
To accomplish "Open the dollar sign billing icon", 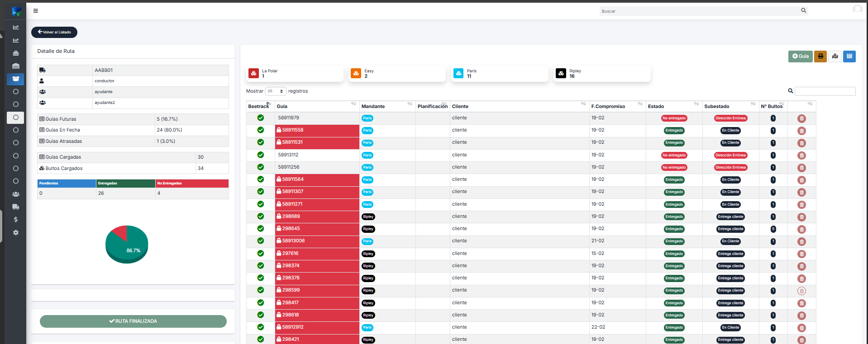I will [16, 220].
